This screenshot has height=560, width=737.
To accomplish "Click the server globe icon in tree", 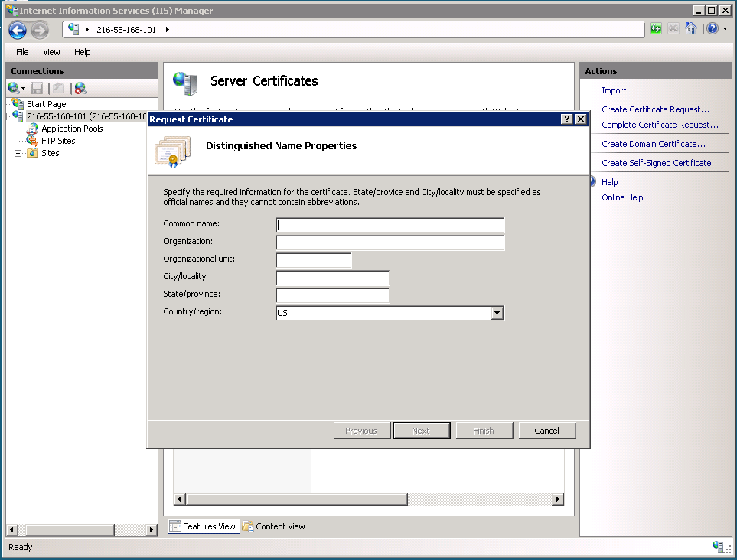I will coord(18,116).
